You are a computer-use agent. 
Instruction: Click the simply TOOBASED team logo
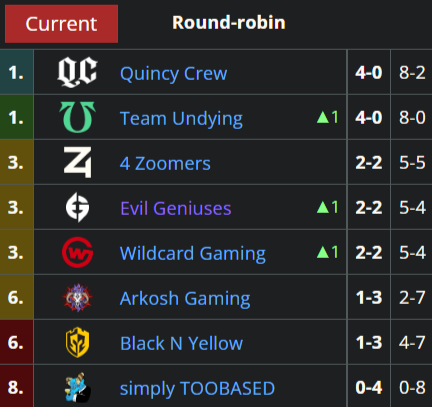[77, 387]
